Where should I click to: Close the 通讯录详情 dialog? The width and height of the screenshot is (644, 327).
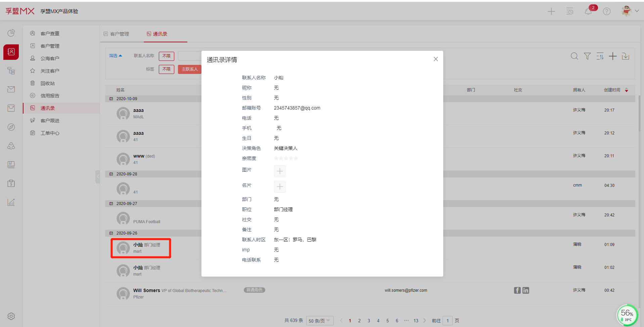435,59
